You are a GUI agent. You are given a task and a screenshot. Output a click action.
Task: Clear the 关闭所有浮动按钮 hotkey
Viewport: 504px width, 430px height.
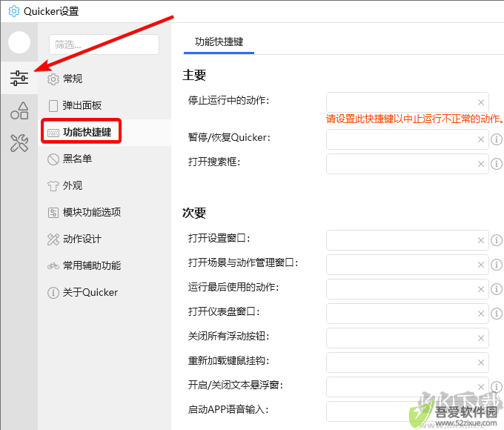(481, 338)
